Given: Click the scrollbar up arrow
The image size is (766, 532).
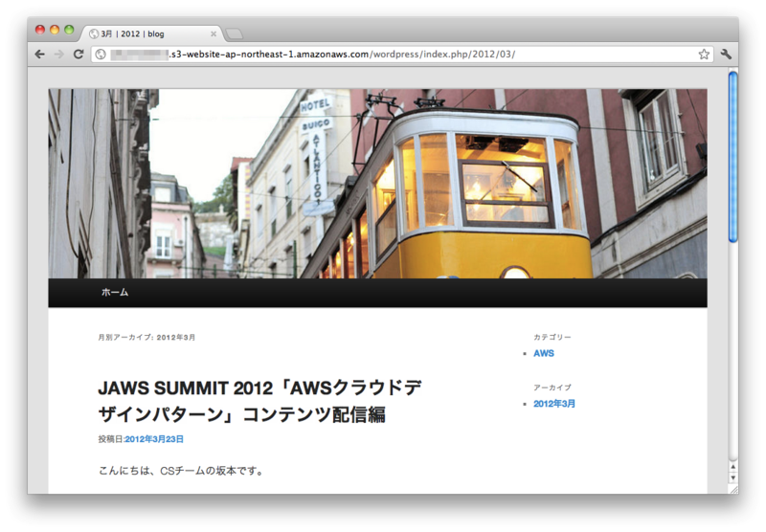Looking at the screenshot, I should point(732,467).
